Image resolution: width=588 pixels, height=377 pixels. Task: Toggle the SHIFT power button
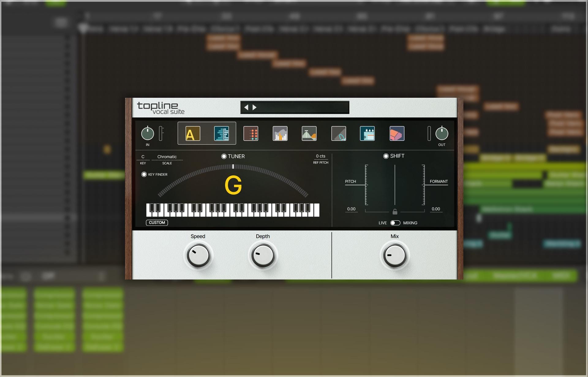pyautogui.click(x=386, y=156)
